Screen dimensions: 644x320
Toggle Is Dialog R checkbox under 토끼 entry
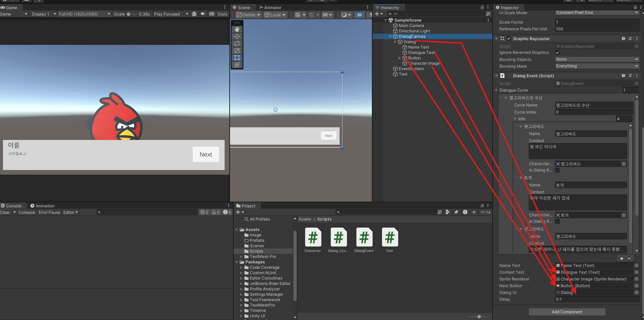(557, 222)
